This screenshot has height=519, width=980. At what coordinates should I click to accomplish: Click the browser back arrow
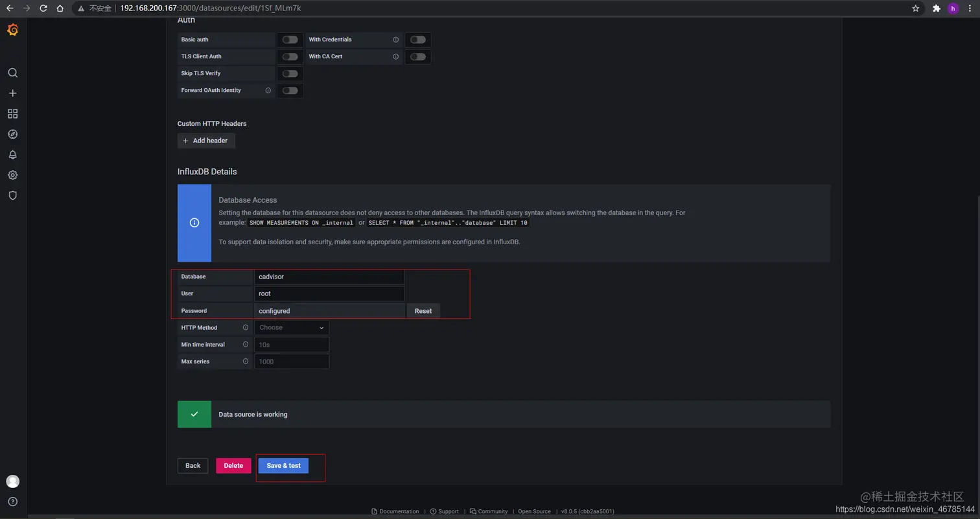click(x=10, y=8)
